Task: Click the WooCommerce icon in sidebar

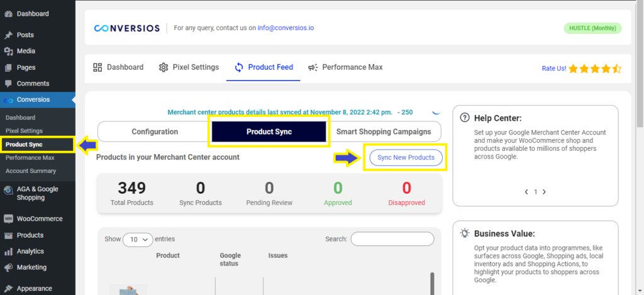Action: pyautogui.click(x=8, y=219)
